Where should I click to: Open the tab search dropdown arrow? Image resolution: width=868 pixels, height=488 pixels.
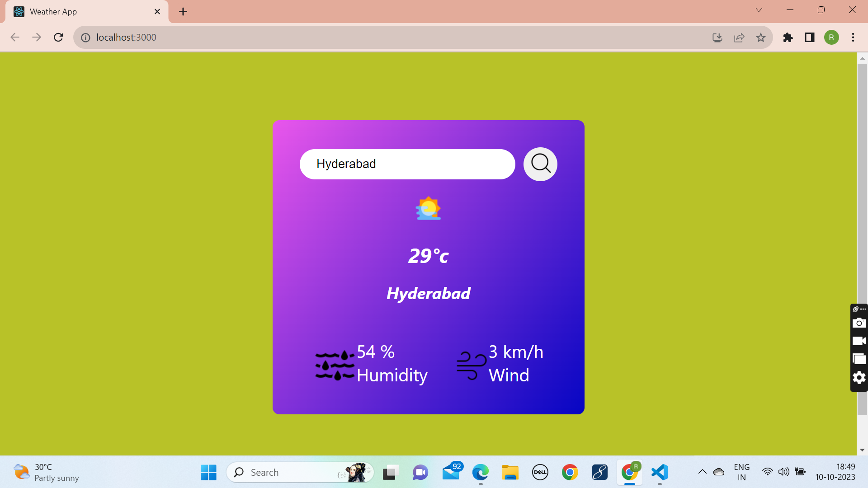759,9
